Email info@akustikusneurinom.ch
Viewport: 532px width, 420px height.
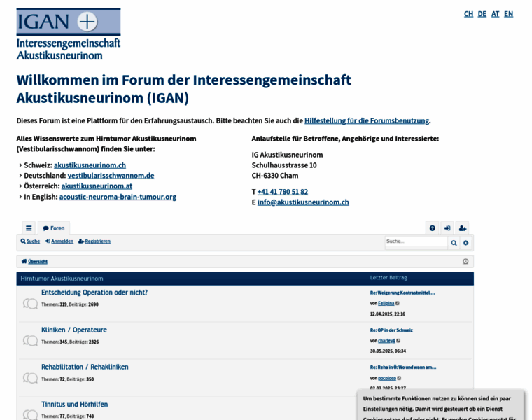(303, 202)
